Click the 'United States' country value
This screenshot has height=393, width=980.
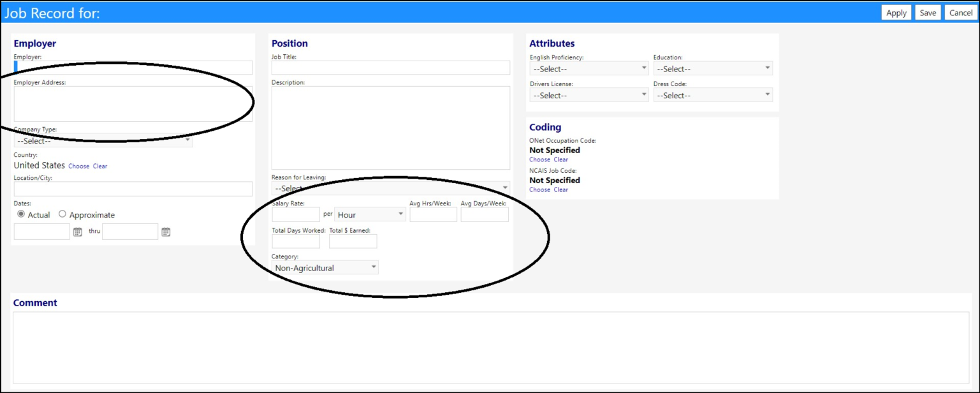tap(40, 165)
